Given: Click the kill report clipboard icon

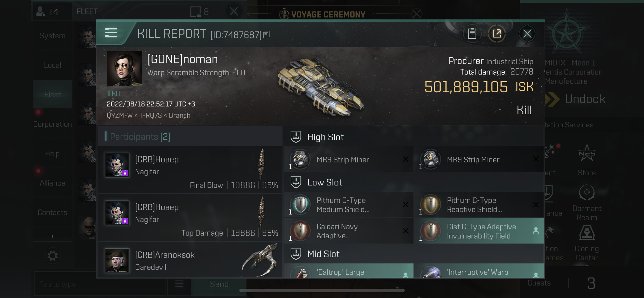Looking at the screenshot, I should coord(472,34).
